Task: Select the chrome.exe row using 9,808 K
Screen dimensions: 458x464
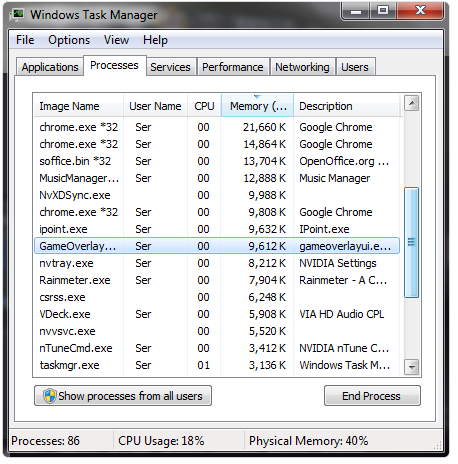Action: click(x=217, y=212)
